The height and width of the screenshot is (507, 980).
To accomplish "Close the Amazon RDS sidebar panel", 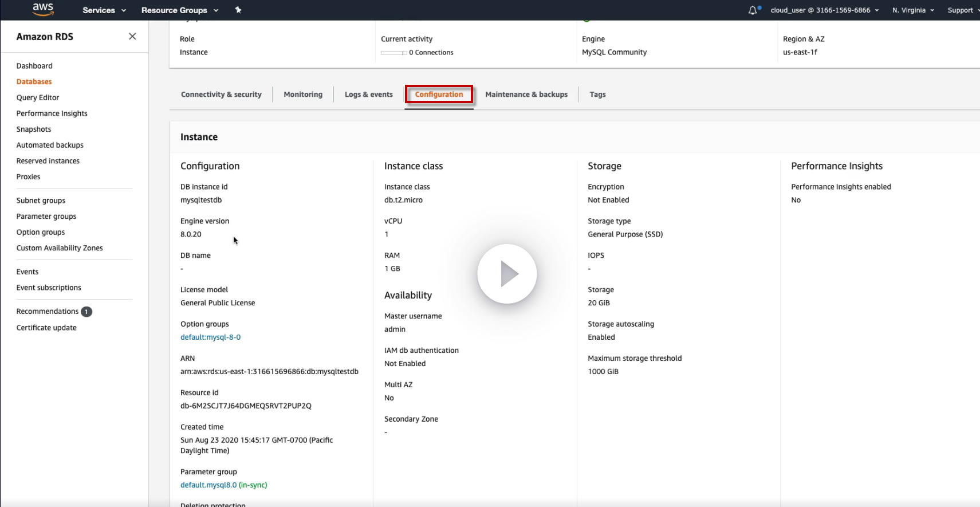I will pos(132,36).
